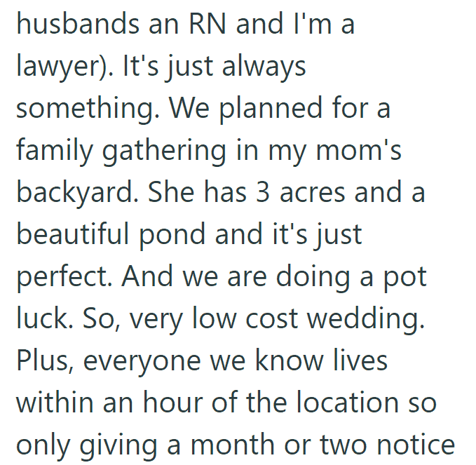The height and width of the screenshot is (465, 476).
Task: Click the word 'planned' in the text
Action: point(271,109)
